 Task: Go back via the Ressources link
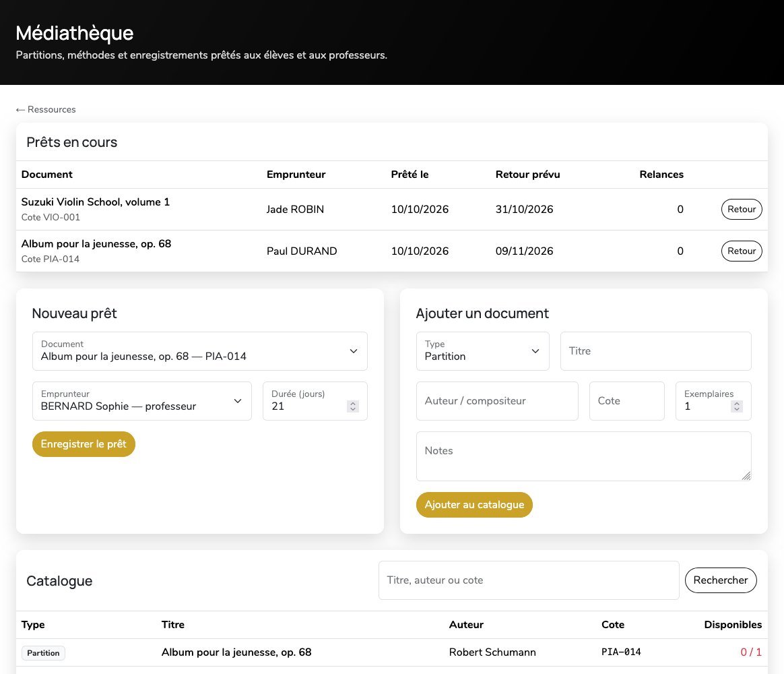[46, 110]
